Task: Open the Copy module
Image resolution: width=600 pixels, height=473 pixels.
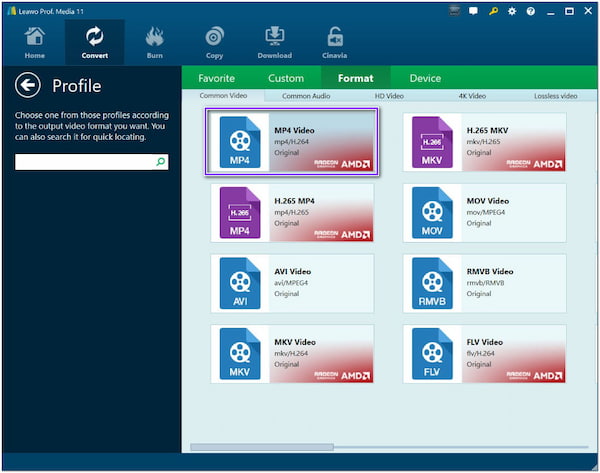Action: [214, 42]
